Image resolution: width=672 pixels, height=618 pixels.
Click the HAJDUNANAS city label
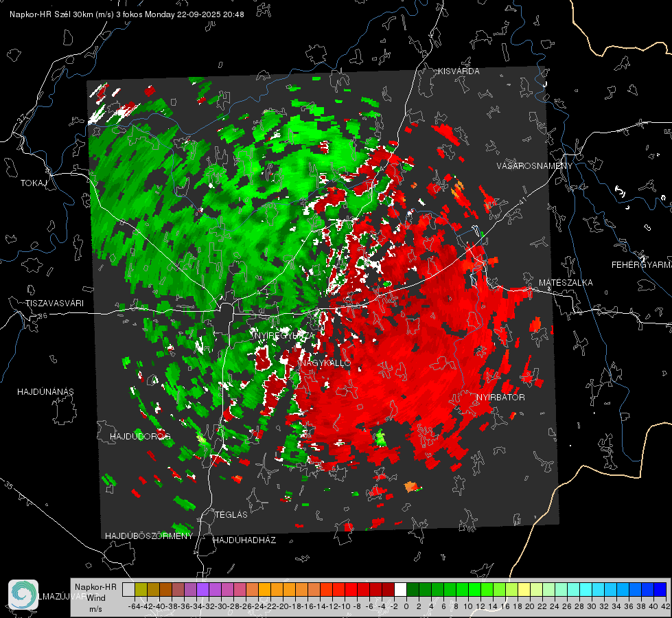point(45,392)
